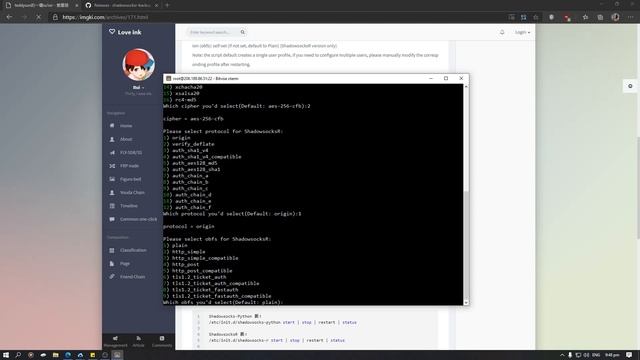Click the terminal scroll up arrow
Image resolution: width=640 pixels, height=360 pixels.
(x=466, y=87)
